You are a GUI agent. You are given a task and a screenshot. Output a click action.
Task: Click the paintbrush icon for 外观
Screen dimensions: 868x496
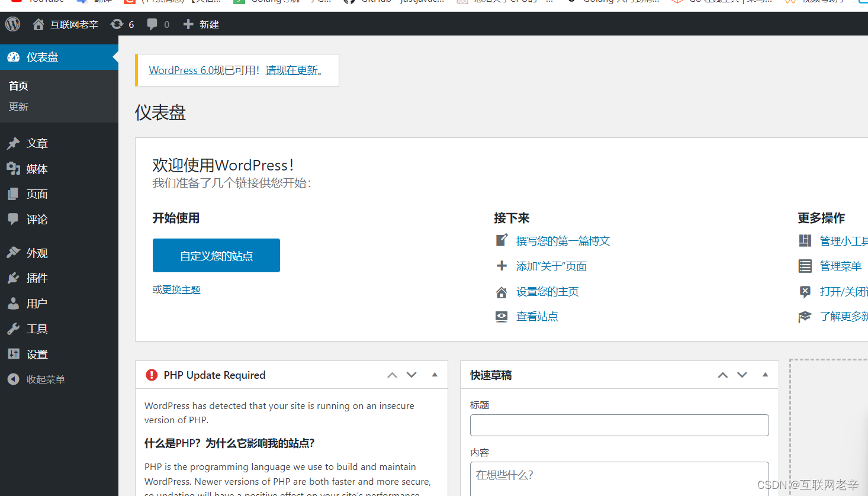pos(14,253)
